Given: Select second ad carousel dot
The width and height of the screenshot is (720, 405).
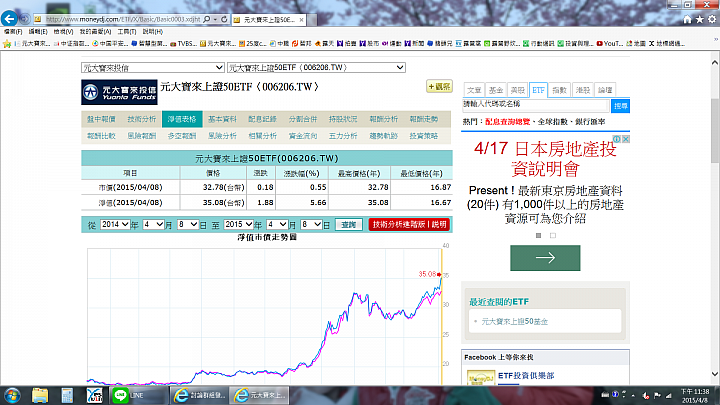Looking at the screenshot, I should click(553, 236).
